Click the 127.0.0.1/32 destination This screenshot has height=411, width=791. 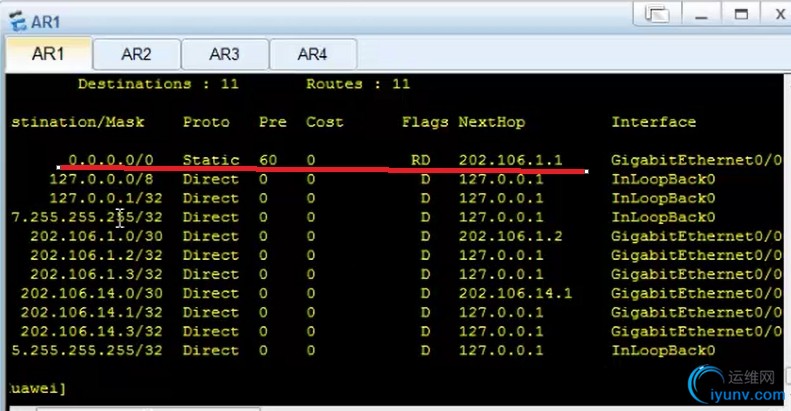[106, 198]
